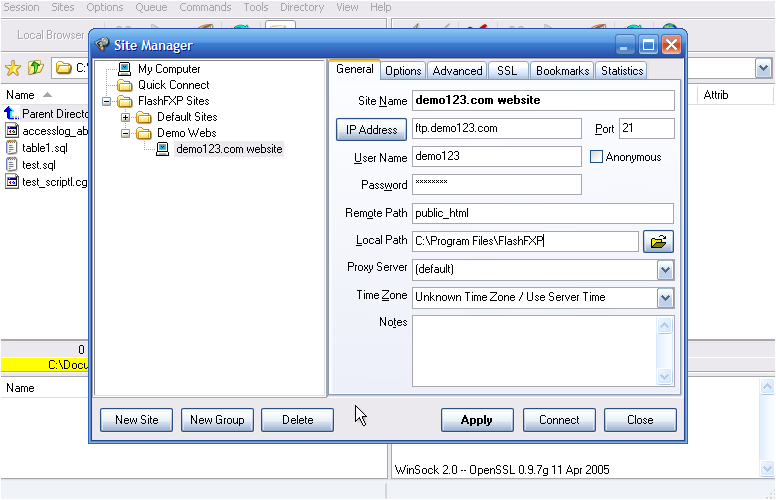
Task: Click into the Site Name field
Action: 543,100
